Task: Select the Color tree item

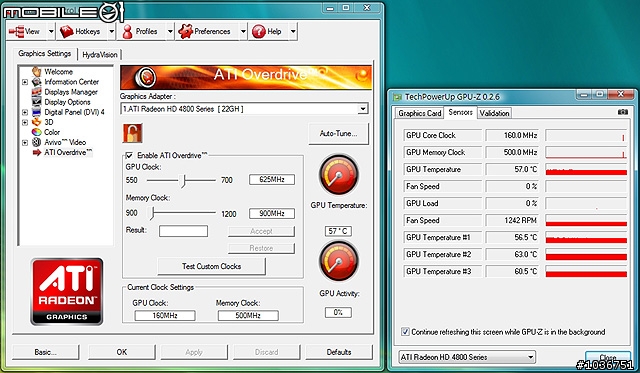Action: click(52, 132)
